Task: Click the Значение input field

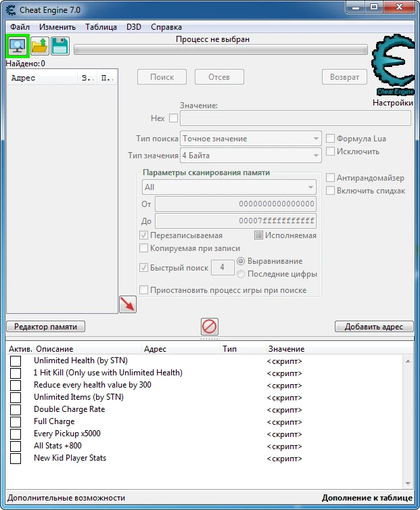Action: tap(296, 118)
